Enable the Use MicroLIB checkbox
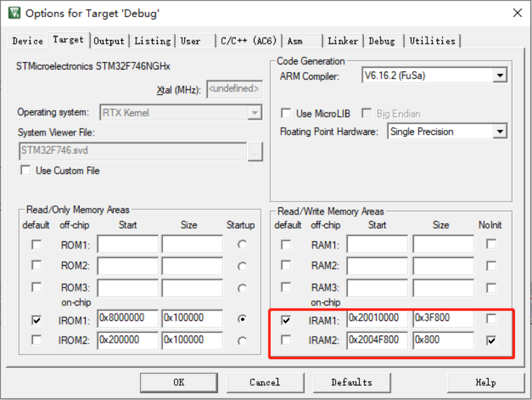Image resolution: width=532 pixels, height=400 pixels. pyautogui.click(x=286, y=113)
